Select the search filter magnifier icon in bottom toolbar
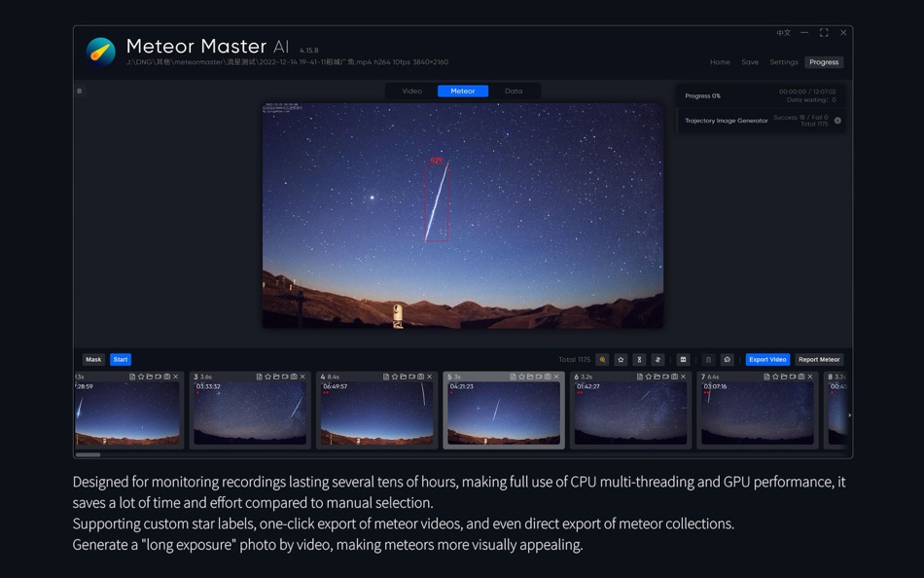This screenshot has width=924, height=578. (603, 359)
